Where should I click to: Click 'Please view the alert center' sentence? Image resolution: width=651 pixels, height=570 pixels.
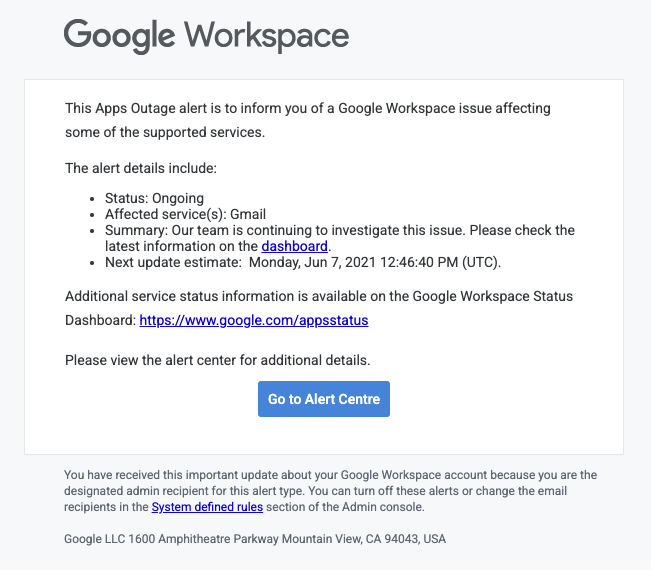click(x=218, y=360)
